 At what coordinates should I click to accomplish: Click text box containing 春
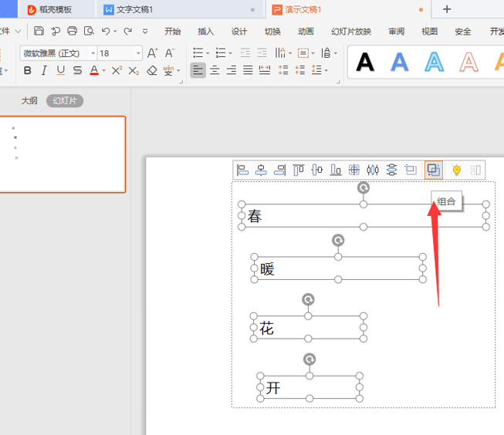(x=364, y=216)
